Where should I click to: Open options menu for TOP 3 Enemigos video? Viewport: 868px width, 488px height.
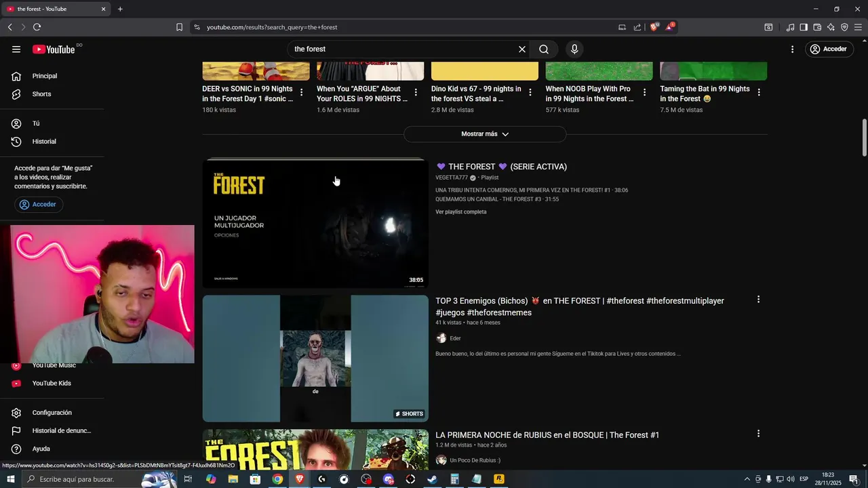(758, 300)
